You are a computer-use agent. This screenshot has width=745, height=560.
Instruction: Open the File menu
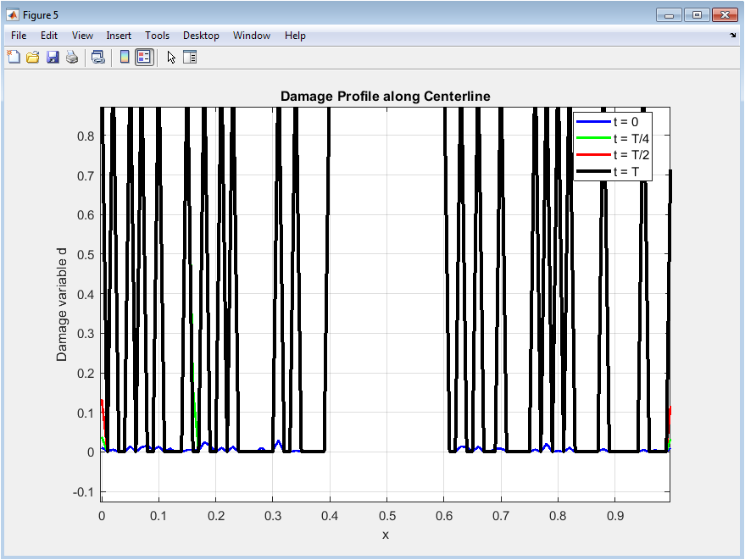19,36
